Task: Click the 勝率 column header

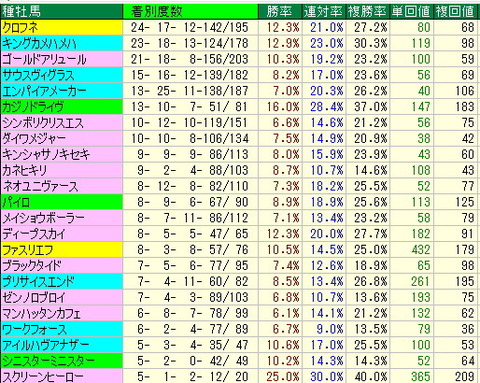Action: 279,12
